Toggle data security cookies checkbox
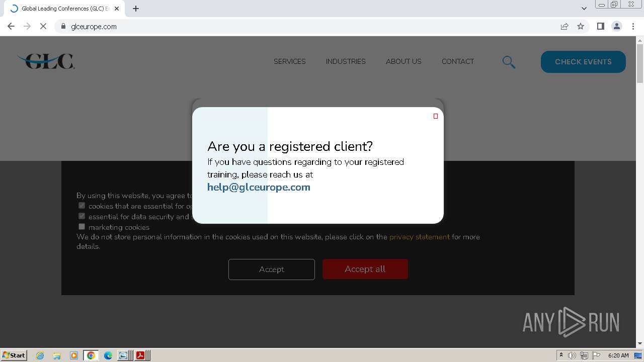 pyautogui.click(x=82, y=216)
